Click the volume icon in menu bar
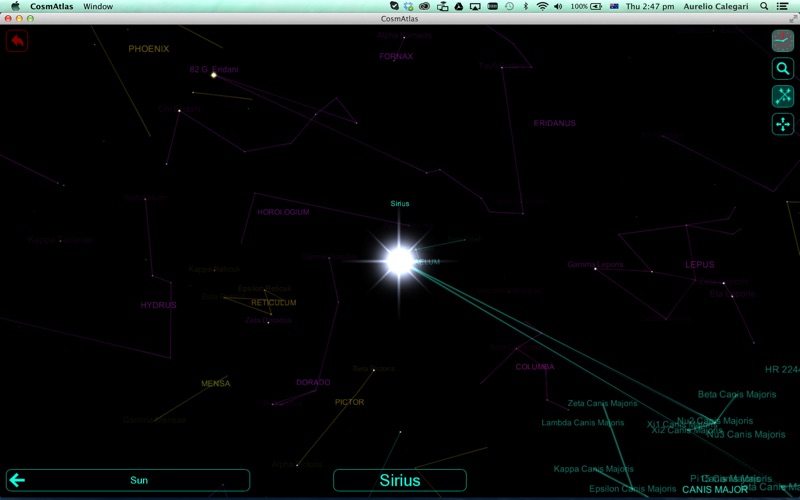 click(x=558, y=6)
